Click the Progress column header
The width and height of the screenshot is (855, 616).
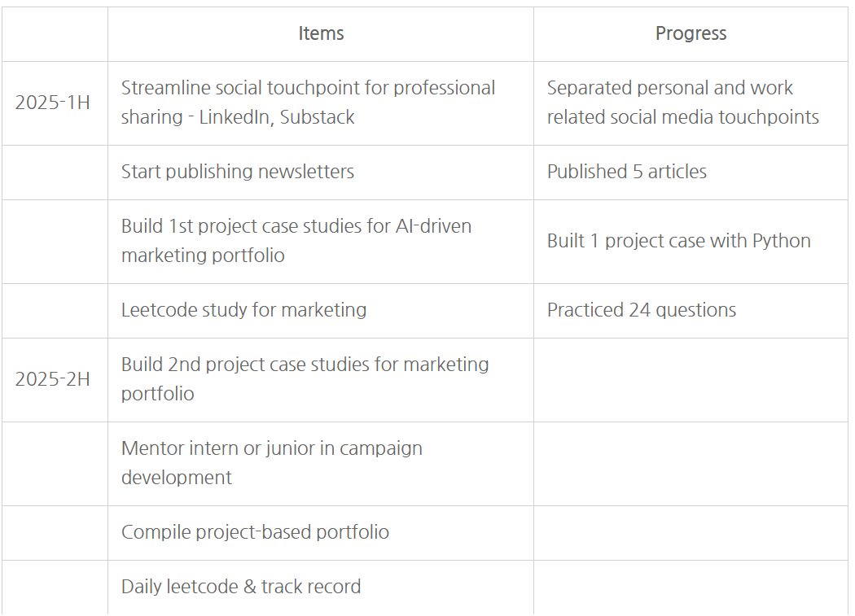pyautogui.click(x=691, y=33)
